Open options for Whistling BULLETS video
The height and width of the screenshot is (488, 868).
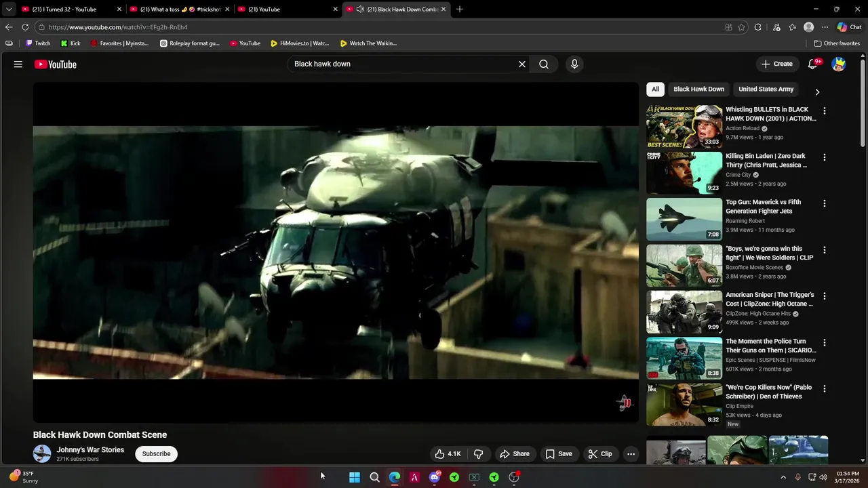(825, 110)
